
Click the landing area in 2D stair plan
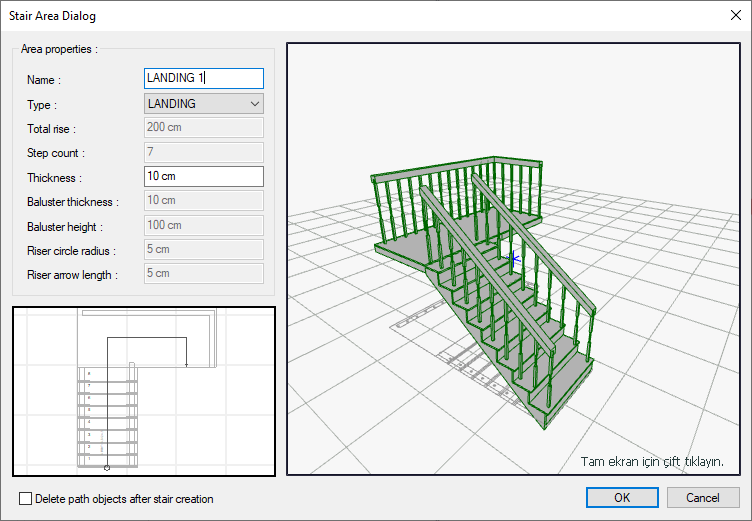150,338
